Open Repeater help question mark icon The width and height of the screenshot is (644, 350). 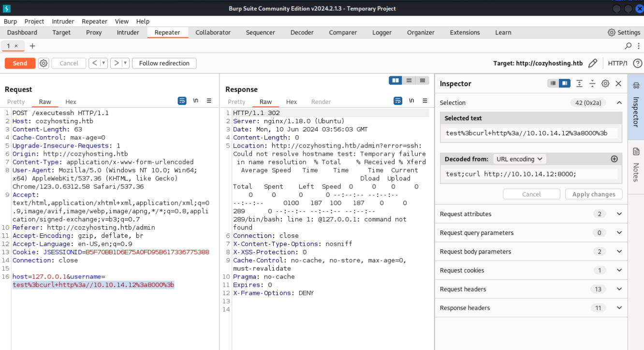tap(637, 63)
